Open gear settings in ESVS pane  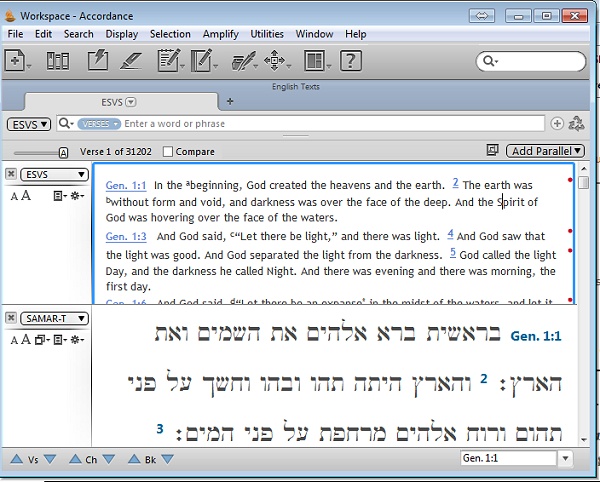(76, 196)
